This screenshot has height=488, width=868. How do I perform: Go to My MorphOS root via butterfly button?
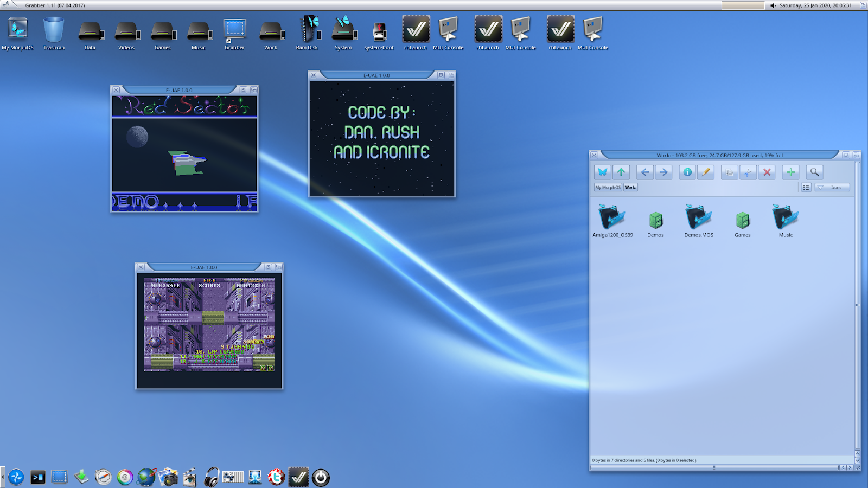click(603, 172)
